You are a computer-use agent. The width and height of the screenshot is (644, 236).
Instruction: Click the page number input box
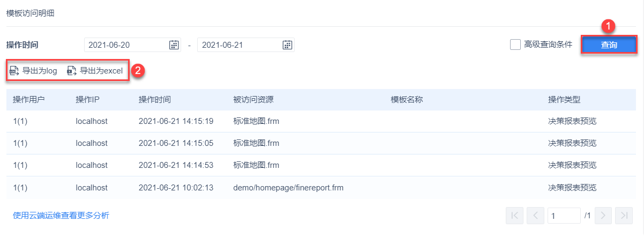(x=564, y=216)
